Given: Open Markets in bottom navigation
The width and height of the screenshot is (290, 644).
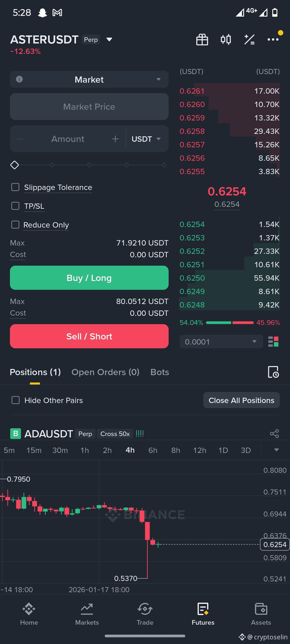Looking at the screenshot, I should pos(87,614).
